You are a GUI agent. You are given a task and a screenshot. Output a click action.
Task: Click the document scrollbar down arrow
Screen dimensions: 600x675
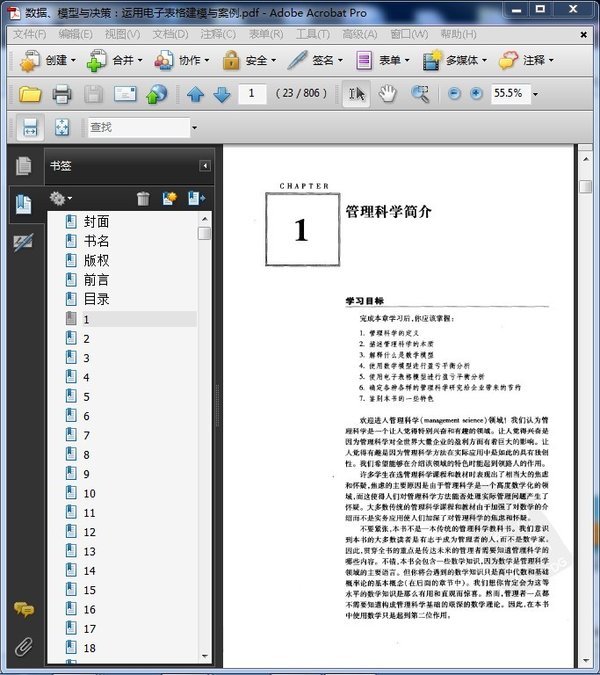(x=586, y=660)
